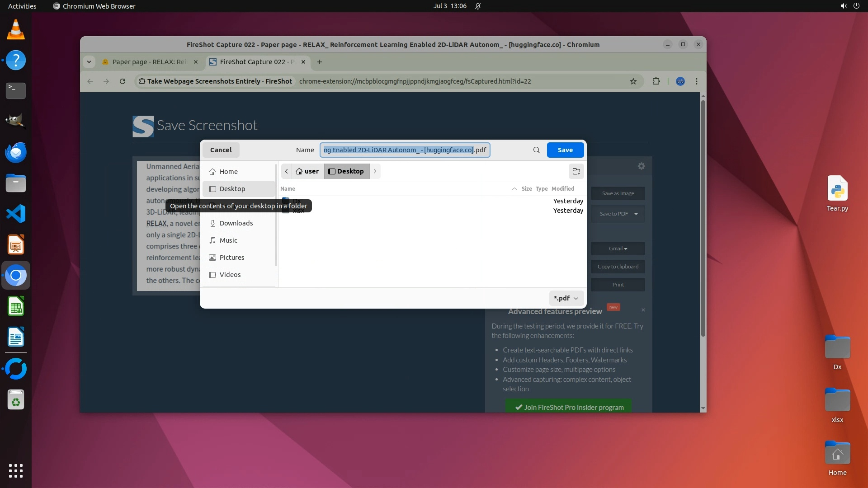Select Downloads in the sidebar
Viewport: 868px width, 488px height.
236,223
